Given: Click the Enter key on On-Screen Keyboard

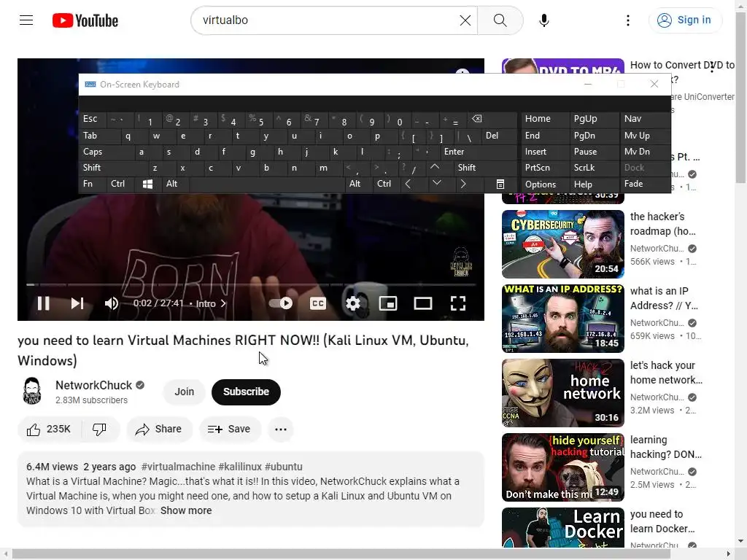Looking at the screenshot, I should [x=478, y=152].
